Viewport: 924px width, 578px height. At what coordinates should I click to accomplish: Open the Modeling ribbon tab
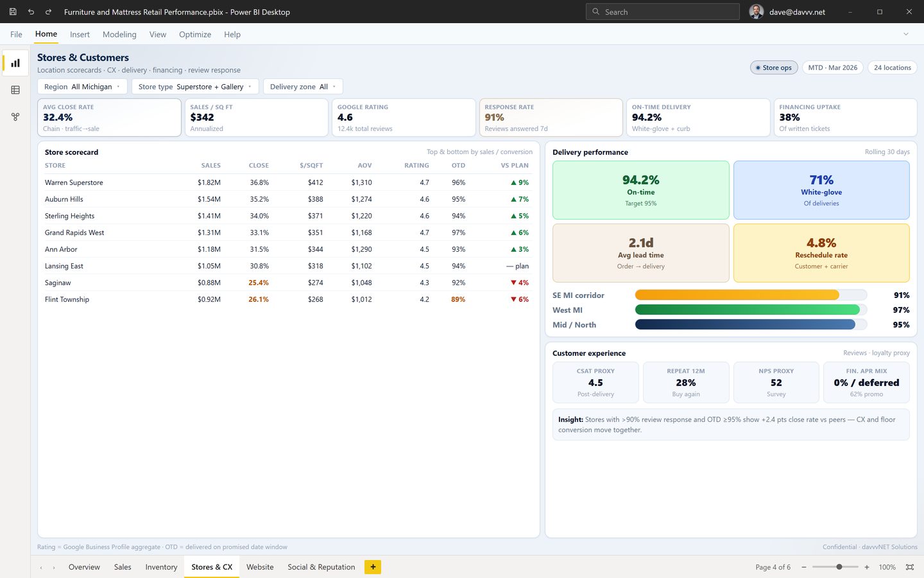click(x=119, y=35)
